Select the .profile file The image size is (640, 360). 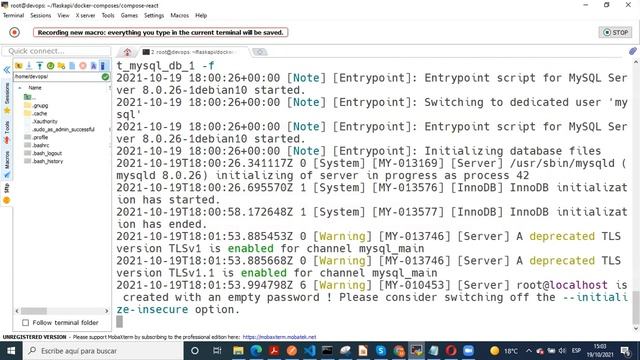click(36, 138)
